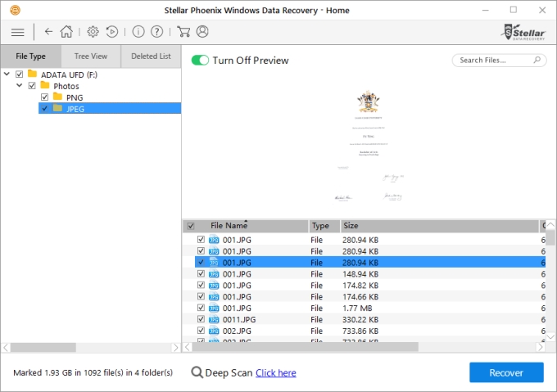Click the JPG icon of 1.77 MB file

[x=214, y=309]
